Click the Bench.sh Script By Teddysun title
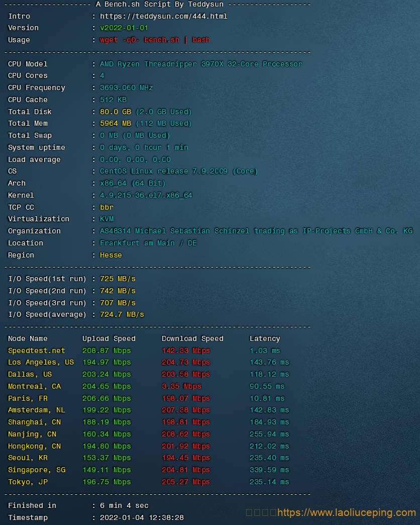Viewport: 420px width, 525px height. 159,5
